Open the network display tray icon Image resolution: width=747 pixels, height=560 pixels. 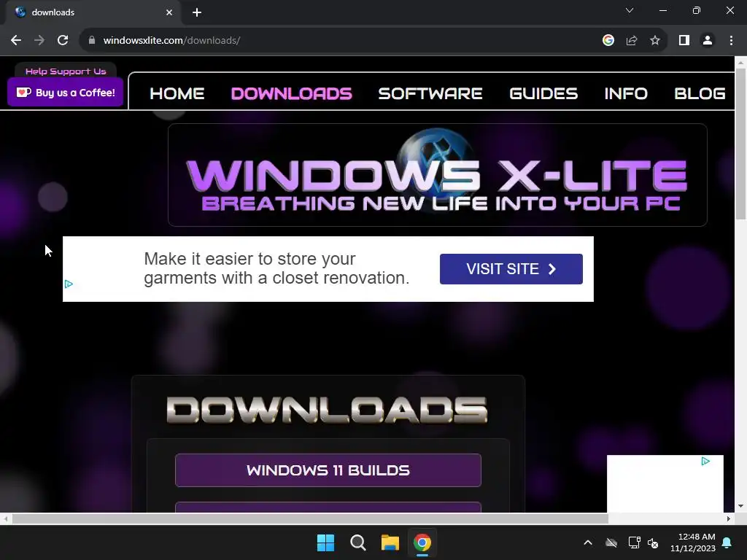pos(634,542)
